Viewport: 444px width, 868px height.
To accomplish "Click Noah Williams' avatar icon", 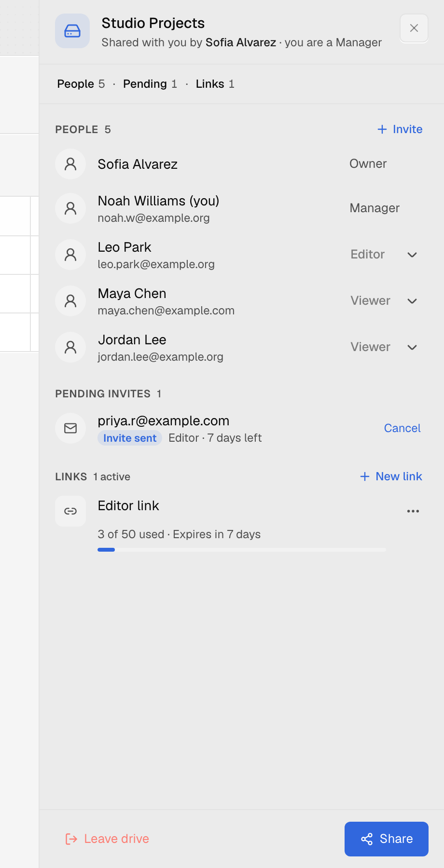I will point(70,208).
